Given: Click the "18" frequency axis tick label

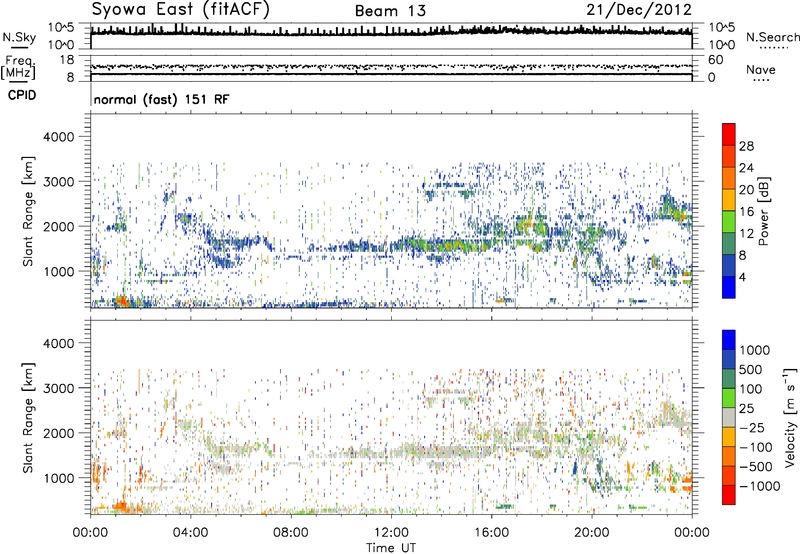Looking at the screenshot, I should [67, 60].
